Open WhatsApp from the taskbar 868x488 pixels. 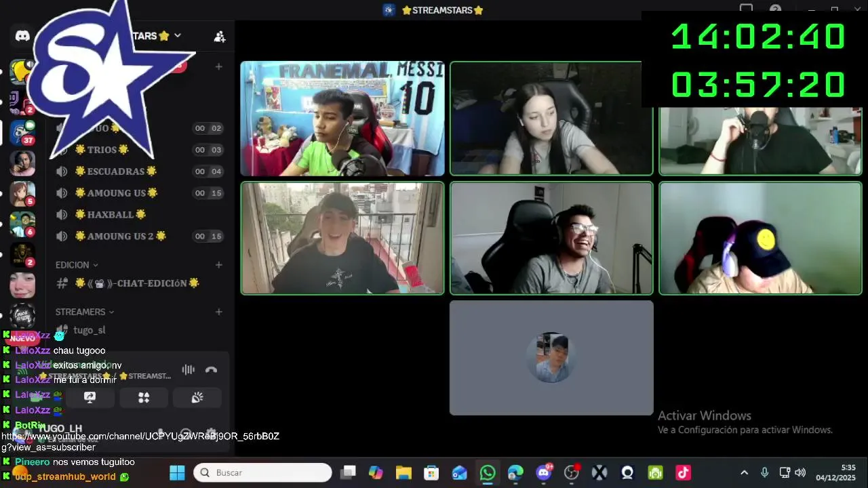488,472
